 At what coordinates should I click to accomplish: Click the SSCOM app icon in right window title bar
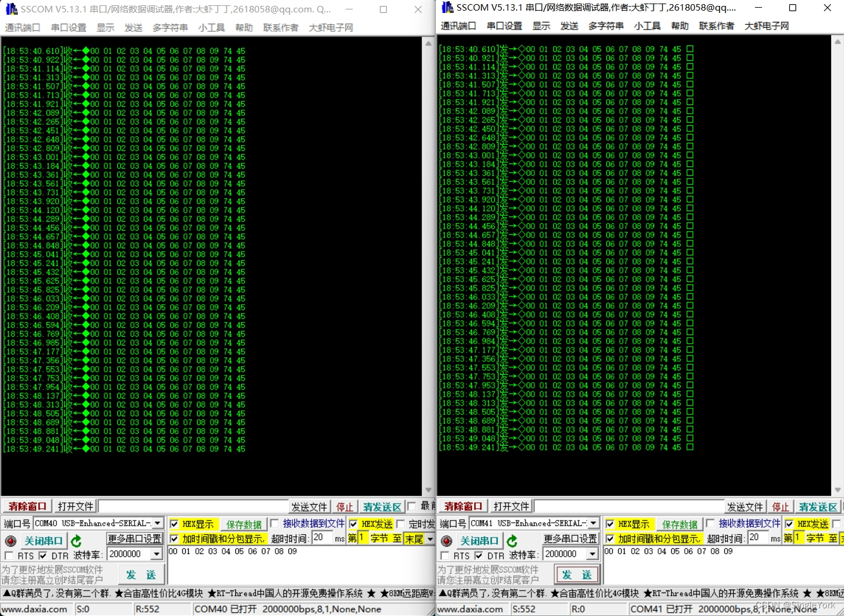[447, 8]
